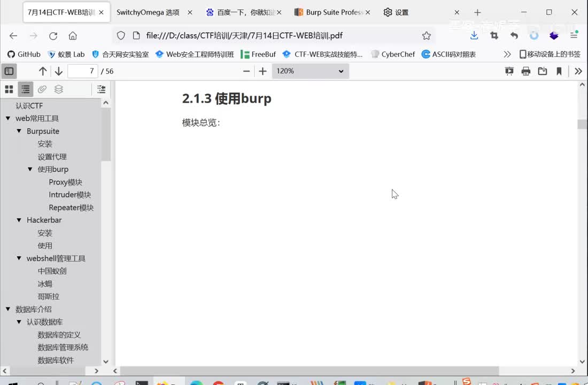Jump to Intruder模块 in outline
Image resolution: width=588 pixels, height=385 pixels.
(x=69, y=195)
